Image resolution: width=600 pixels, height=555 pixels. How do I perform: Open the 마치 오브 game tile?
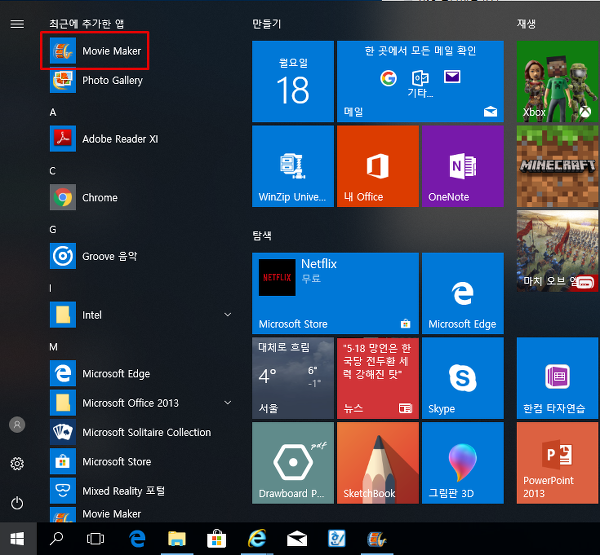pos(557,251)
